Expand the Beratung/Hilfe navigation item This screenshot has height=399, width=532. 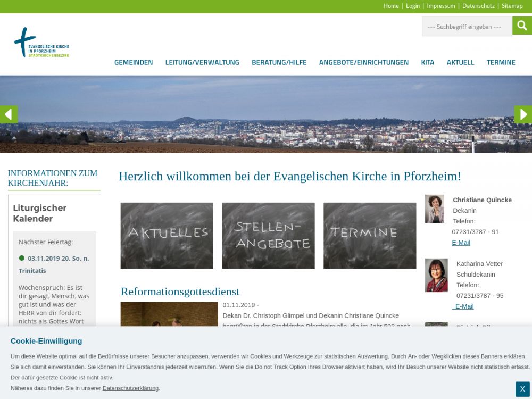coord(279,62)
